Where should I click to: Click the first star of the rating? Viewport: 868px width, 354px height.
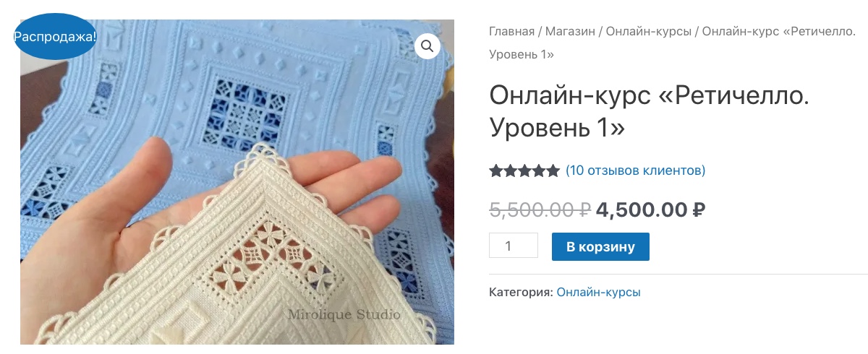[x=496, y=171]
